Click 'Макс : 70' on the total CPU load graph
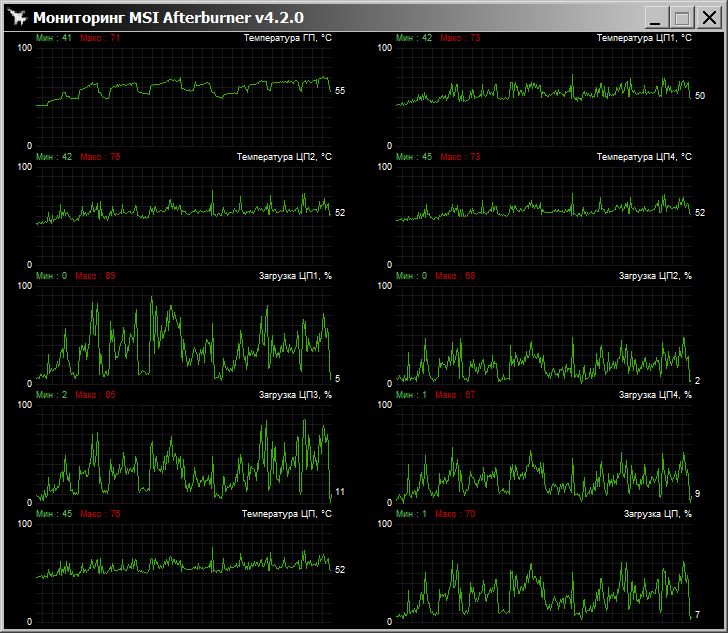 coord(459,514)
